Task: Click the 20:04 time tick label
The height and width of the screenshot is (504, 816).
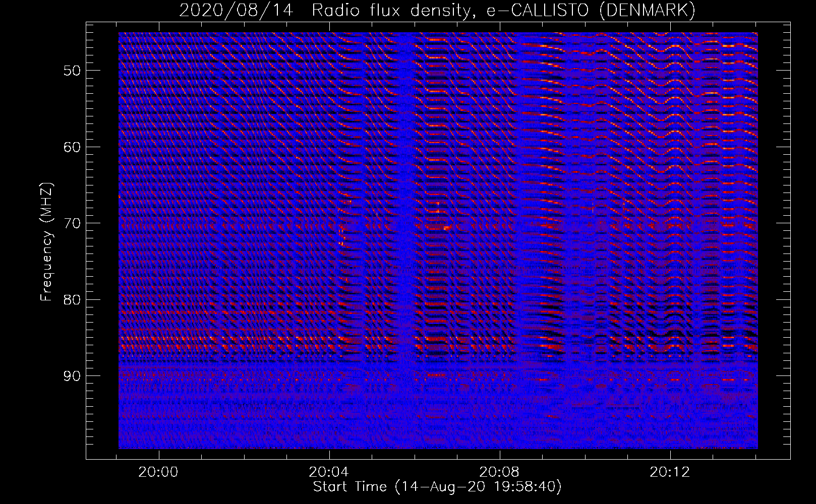Action: (329, 472)
